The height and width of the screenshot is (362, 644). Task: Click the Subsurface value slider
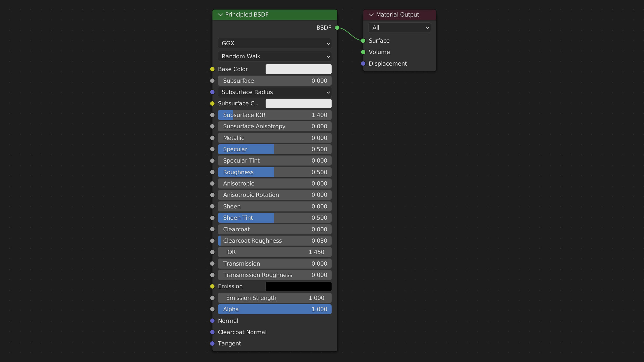(x=275, y=81)
